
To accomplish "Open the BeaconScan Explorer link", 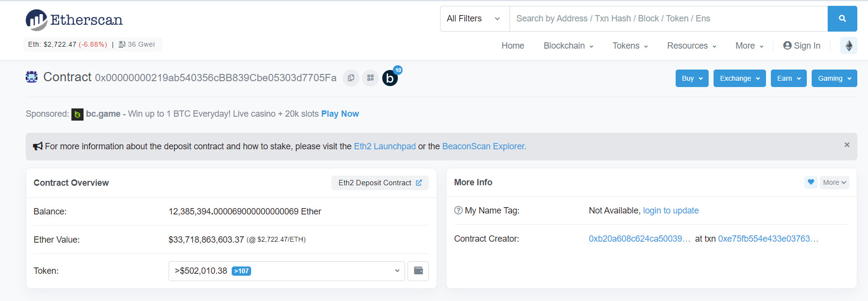I will (484, 146).
